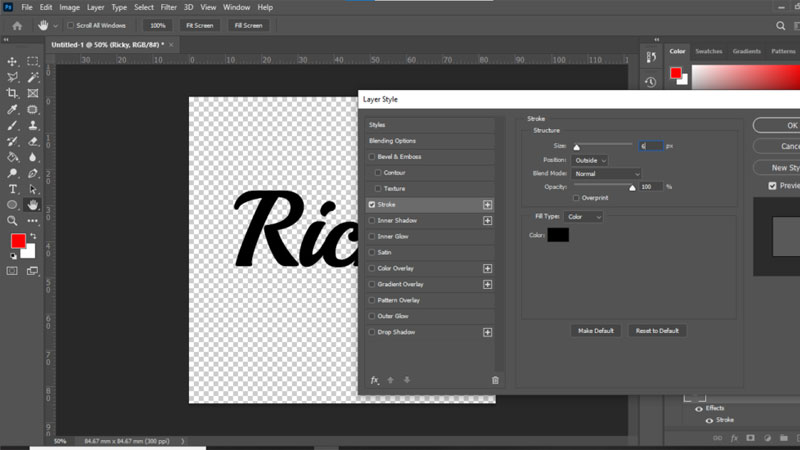The width and height of the screenshot is (800, 450).
Task: Toggle the Overprint checkbox
Action: 576,198
